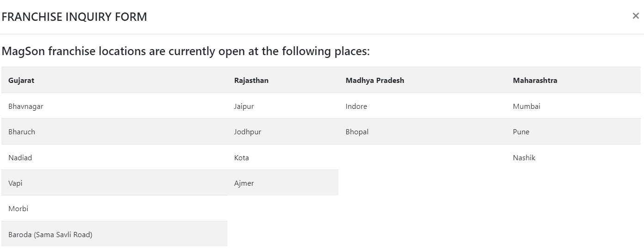Select the Bharuch location cell
Image resolution: width=644 pixels, height=251 pixels.
point(114,132)
